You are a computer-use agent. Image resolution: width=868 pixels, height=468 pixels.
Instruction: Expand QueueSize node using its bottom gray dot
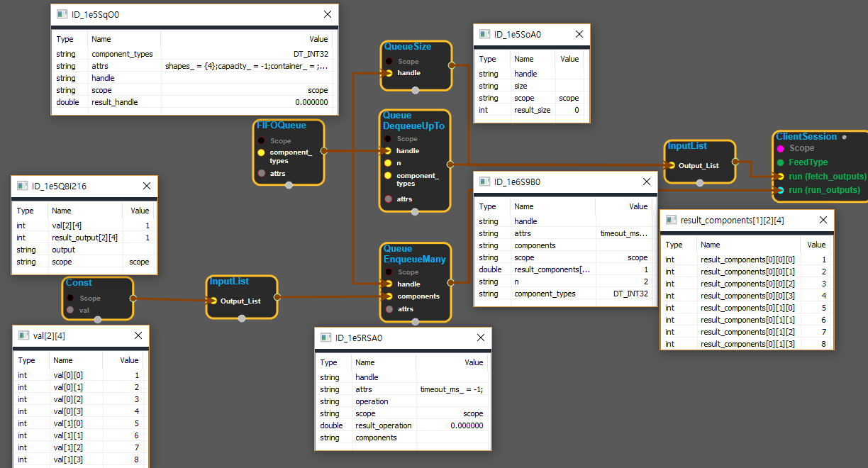click(x=416, y=90)
